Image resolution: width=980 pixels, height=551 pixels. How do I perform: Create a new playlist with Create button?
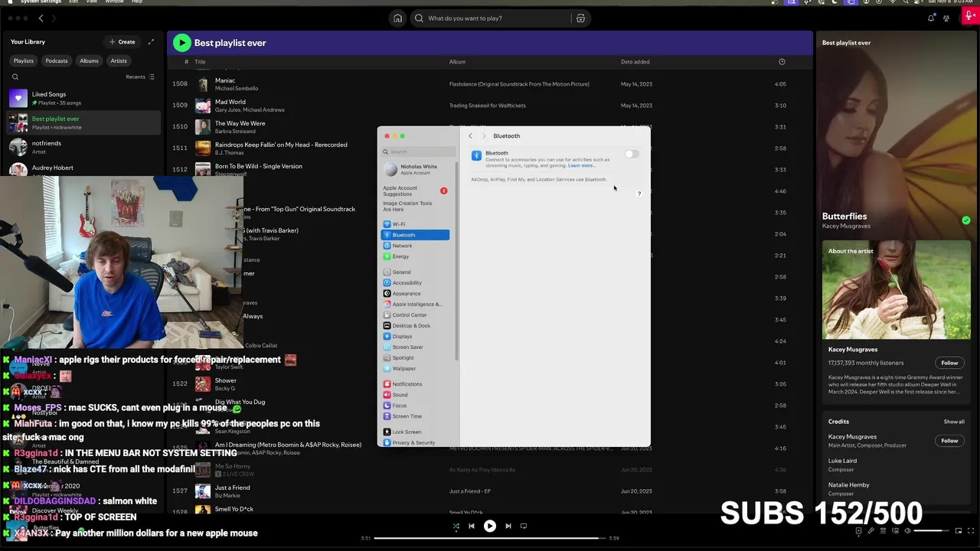click(122, 42)
